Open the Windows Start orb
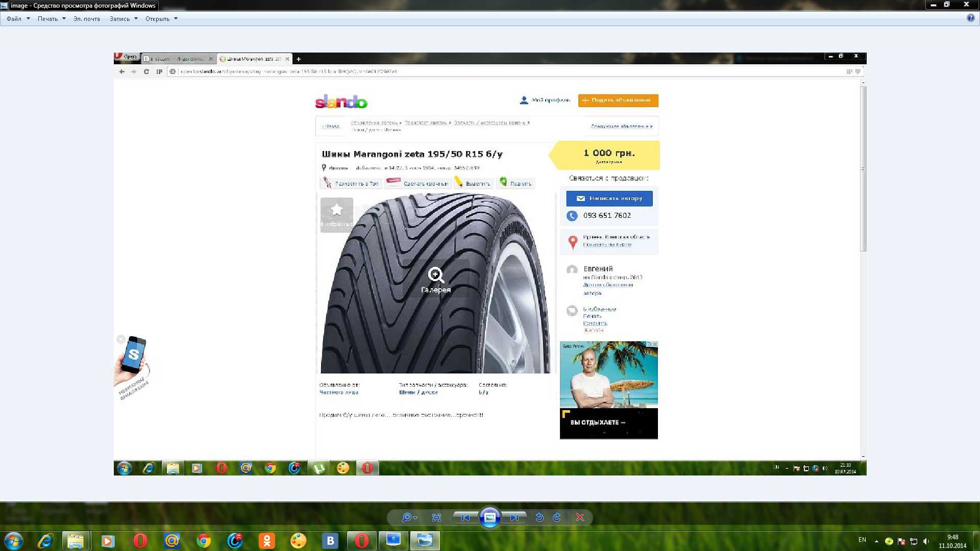The height and width of the screenshot is (551, 980). (14, 541)
